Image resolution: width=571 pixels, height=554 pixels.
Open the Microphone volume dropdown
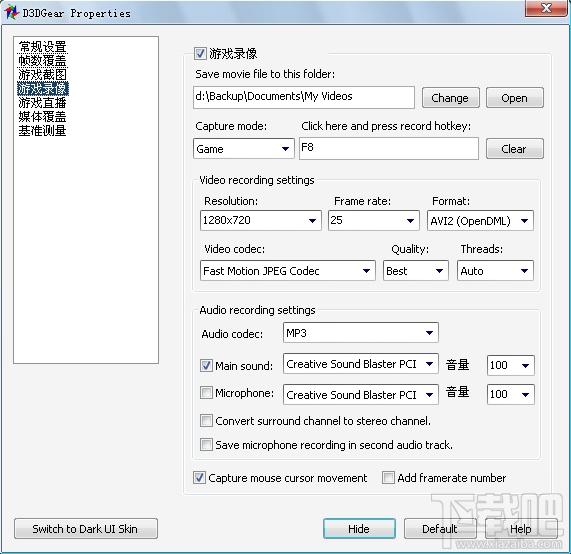511,394
